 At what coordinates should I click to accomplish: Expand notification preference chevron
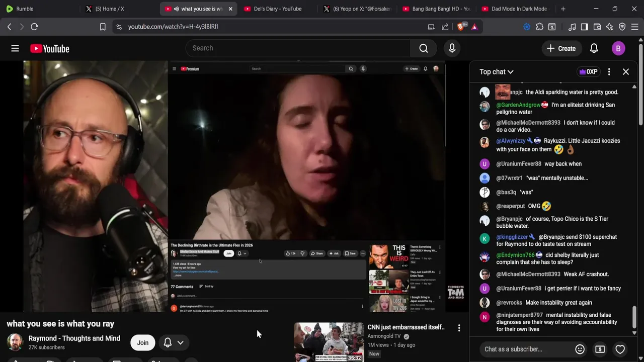pos(180,342)
